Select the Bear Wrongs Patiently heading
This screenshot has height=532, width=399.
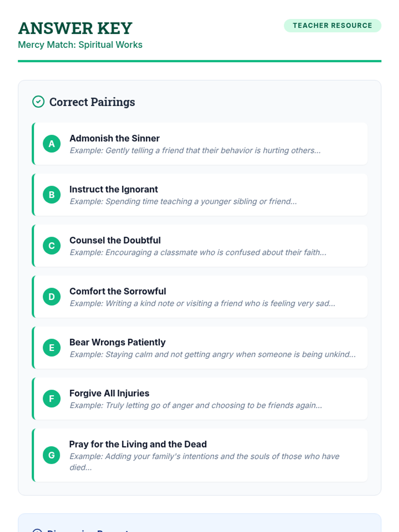point(117,342)
